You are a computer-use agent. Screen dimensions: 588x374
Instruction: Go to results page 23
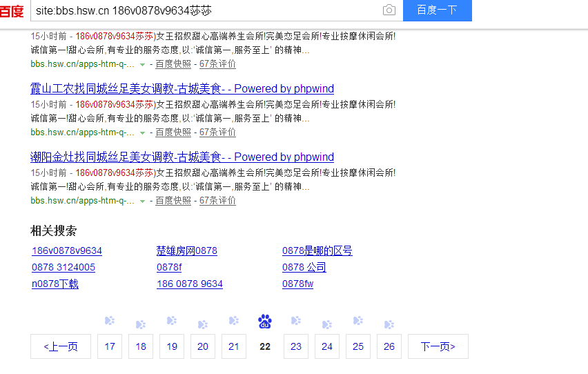click(x=296, y=346)
